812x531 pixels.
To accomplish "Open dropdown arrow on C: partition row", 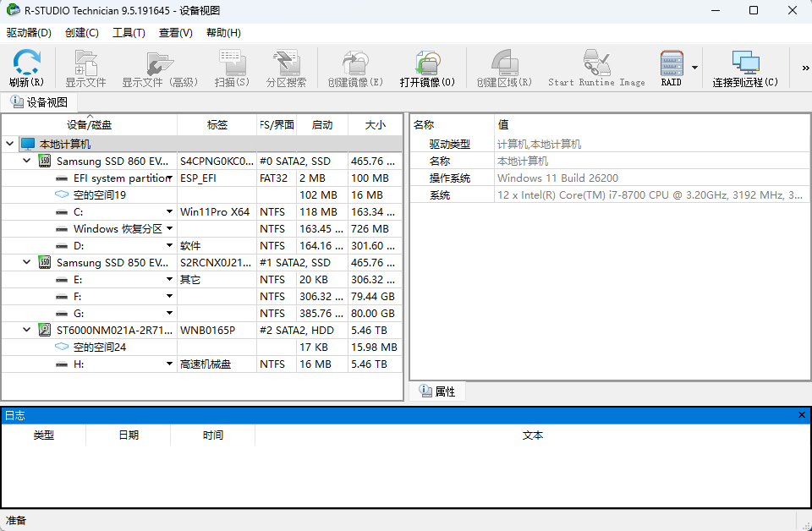I will click(169, 211).
